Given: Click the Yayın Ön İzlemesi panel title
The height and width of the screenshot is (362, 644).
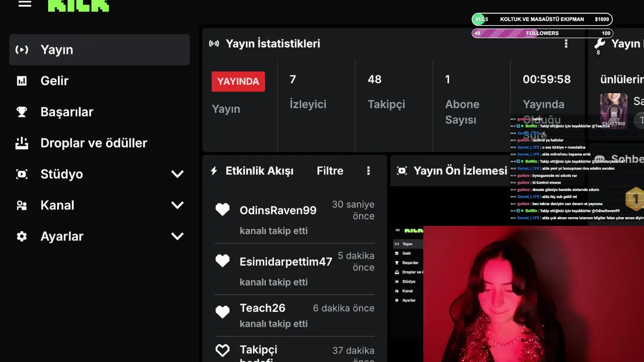Looking at the screenshot, I should tap(460, 171).
